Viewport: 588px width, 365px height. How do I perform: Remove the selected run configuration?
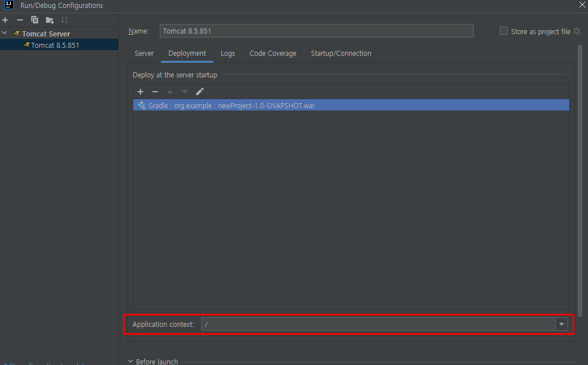(20, 20)
